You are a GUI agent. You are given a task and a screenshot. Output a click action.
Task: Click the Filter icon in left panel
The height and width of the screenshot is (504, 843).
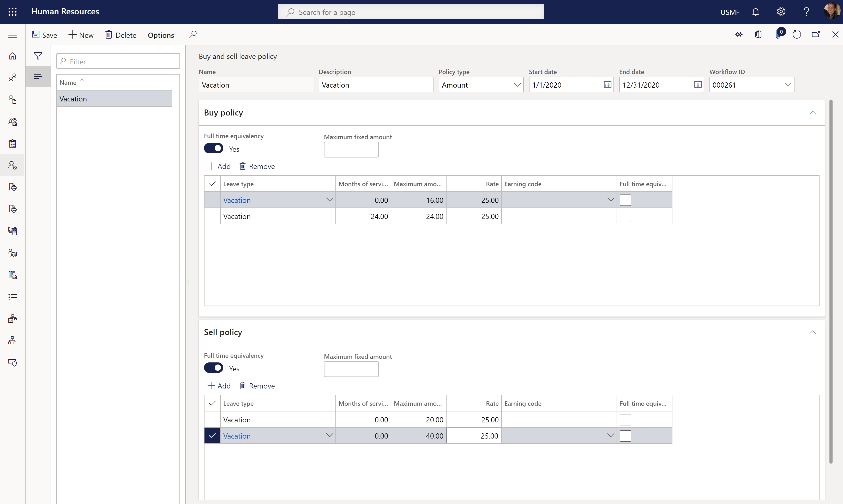click(38, 55)
